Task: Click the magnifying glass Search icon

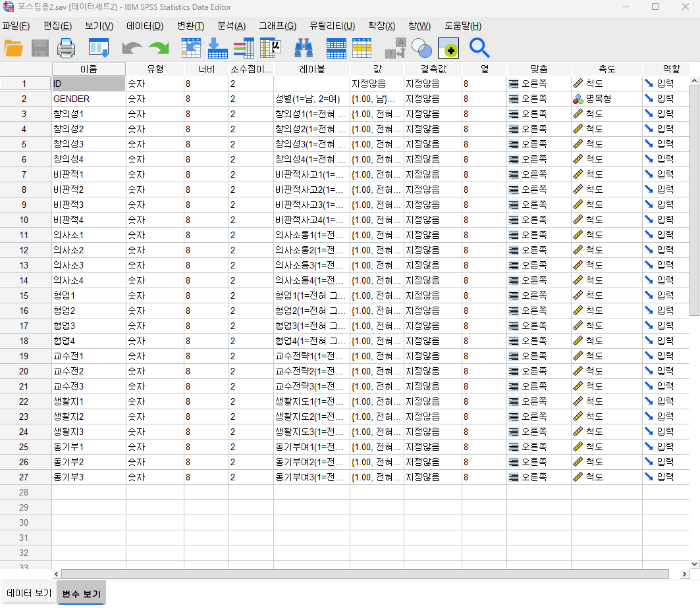Action: 479,48
